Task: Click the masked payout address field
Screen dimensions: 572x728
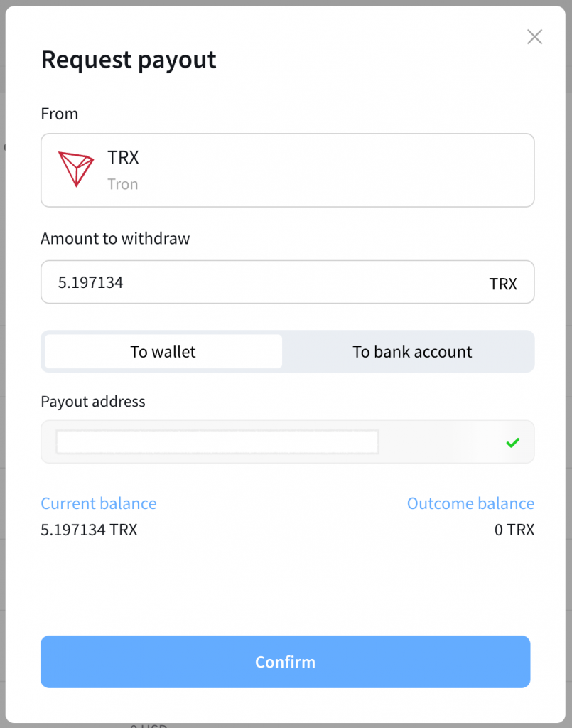Action: coord(217,441)
